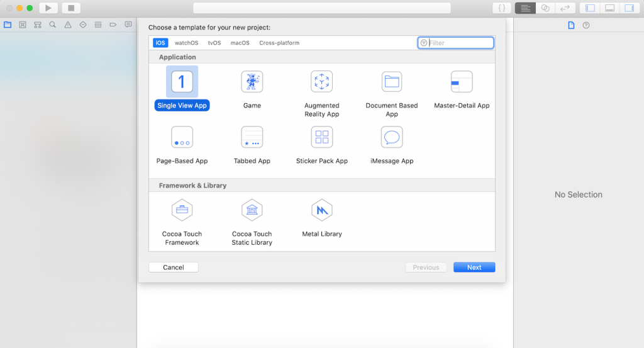Show the Symbol navigator

pyautogui.click(x=38, y=25)
